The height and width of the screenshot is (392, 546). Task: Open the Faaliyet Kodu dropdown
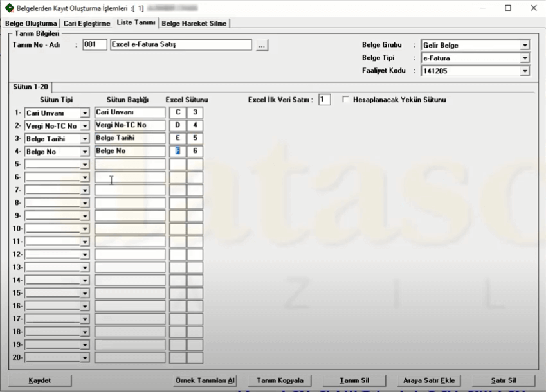tap(525, 71)
